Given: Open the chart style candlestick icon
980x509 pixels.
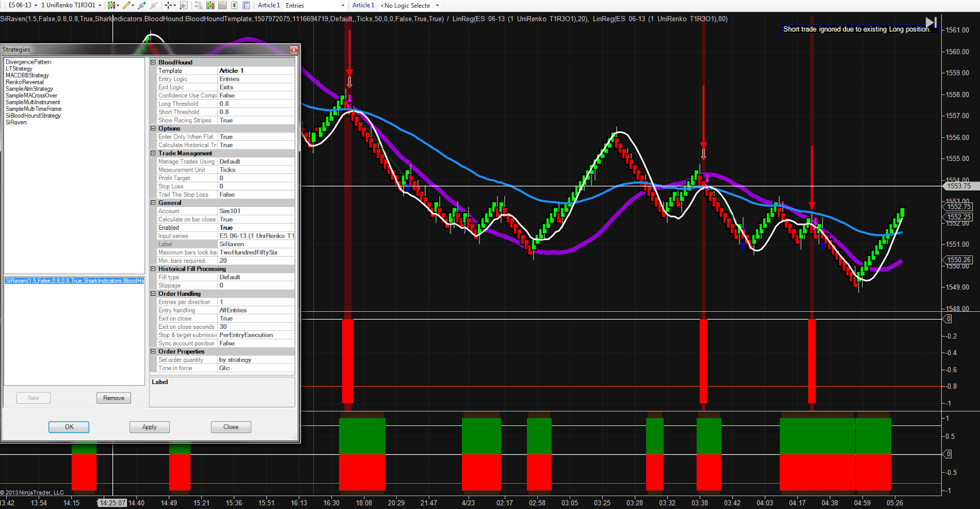Looking at the screenshot, I should point(111,5).
